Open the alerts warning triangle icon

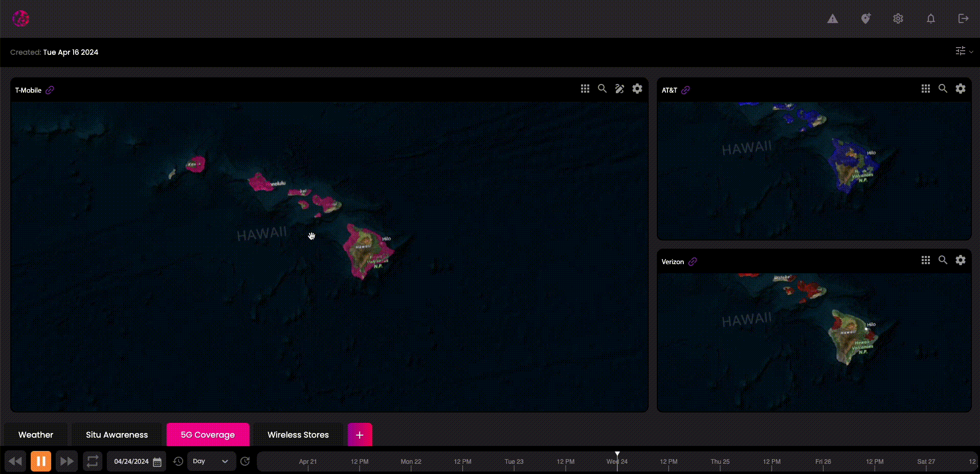click(x=833, y=19)
